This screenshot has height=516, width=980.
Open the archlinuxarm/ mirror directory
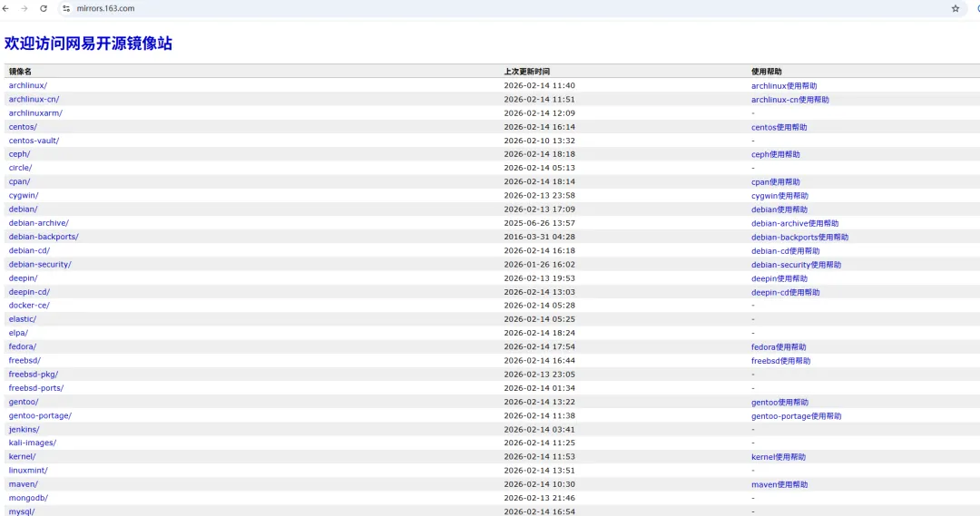point(35,113)
